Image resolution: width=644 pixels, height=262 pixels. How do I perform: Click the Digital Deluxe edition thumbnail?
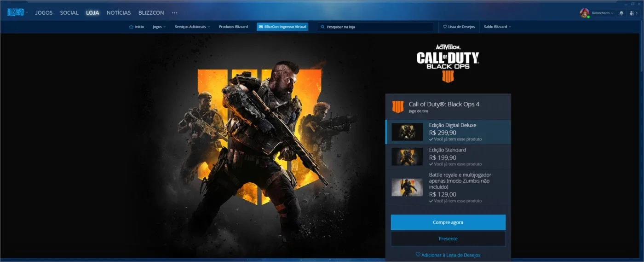point(407,132)
